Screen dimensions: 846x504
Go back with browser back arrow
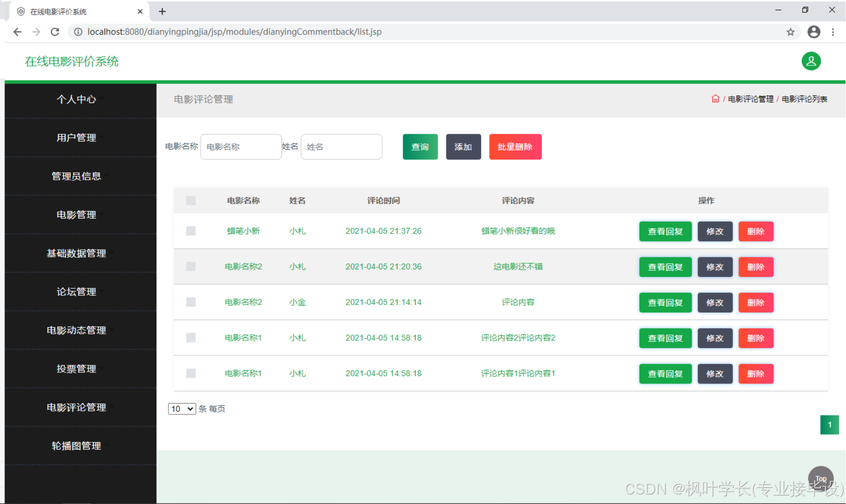17,32
